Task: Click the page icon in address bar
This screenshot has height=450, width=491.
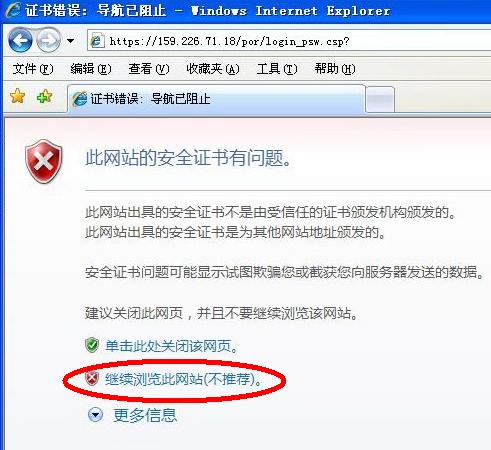Action: coord(97,41)
